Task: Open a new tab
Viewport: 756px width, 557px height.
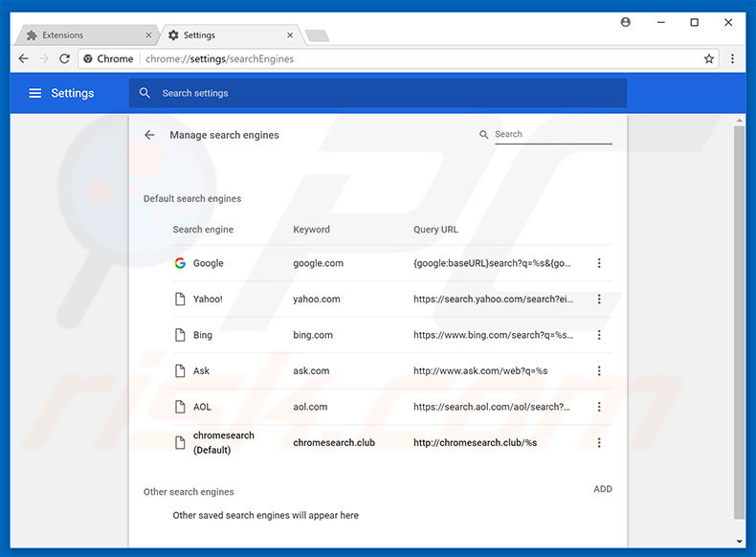Action: coord(318,35)
